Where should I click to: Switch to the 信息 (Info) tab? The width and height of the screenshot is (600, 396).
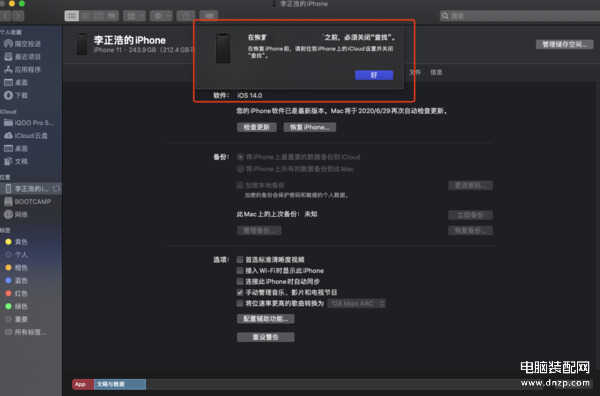436,72
